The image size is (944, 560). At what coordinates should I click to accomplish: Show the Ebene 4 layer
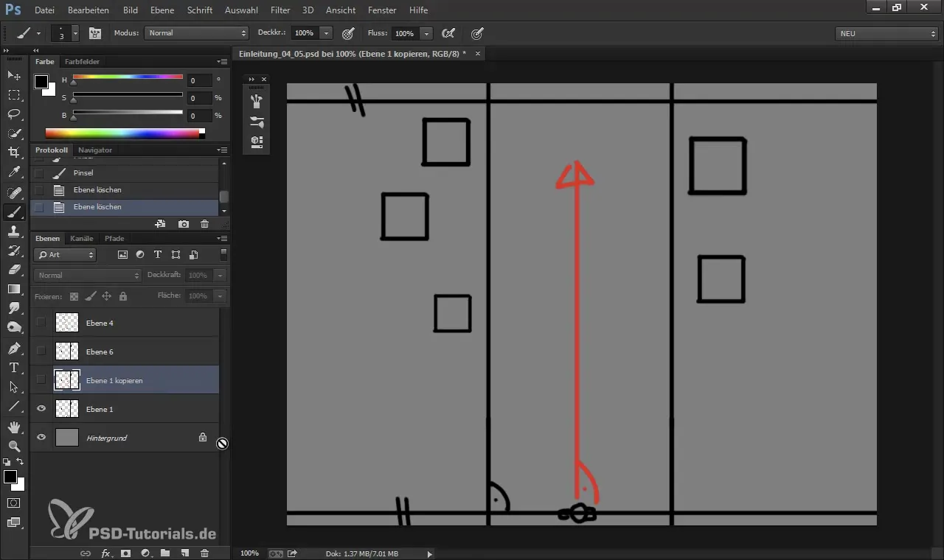pos(41,323)
